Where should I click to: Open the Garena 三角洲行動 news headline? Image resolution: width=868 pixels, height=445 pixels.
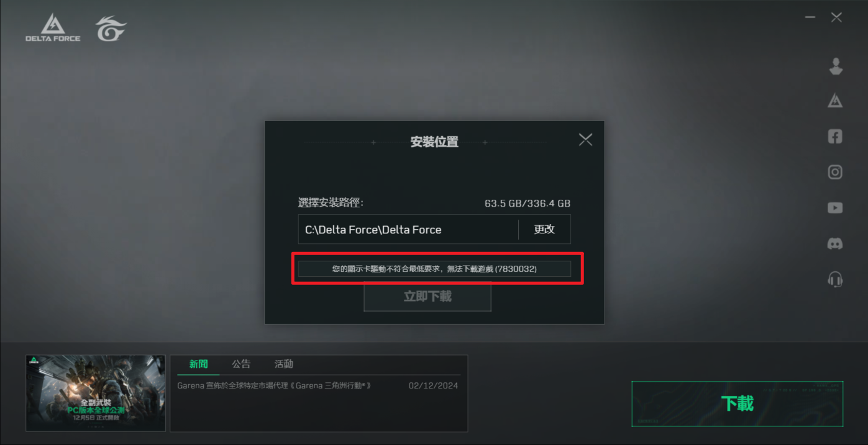tap(274, 385)
